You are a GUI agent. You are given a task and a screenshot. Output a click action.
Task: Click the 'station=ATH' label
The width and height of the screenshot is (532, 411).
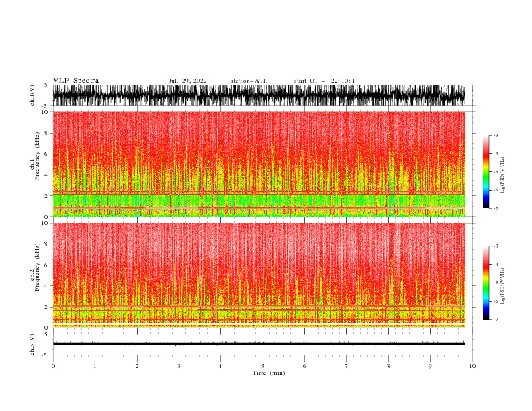click(x=249, y=81)
